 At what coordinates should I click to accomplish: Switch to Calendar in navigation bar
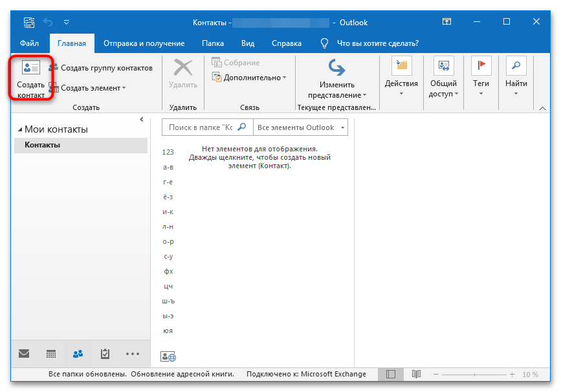[x=51, y=354]
